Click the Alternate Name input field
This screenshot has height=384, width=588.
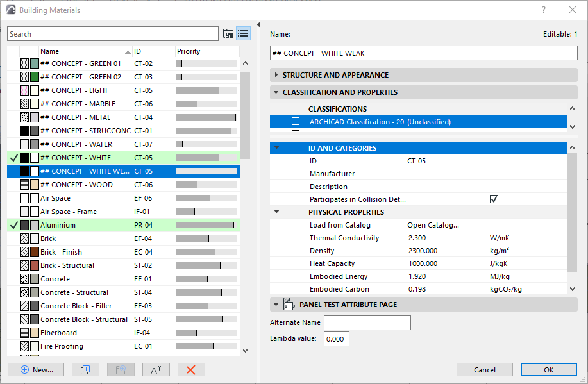(367, 322)
